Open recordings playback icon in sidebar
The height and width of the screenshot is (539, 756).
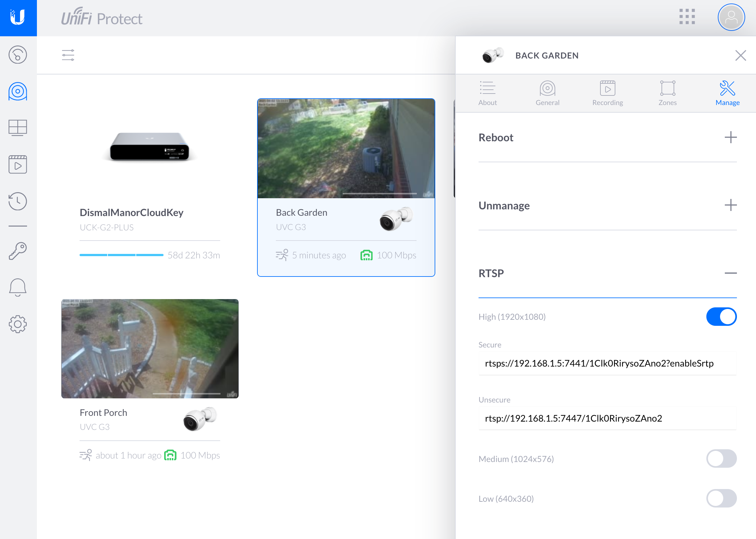click(17, 164)
